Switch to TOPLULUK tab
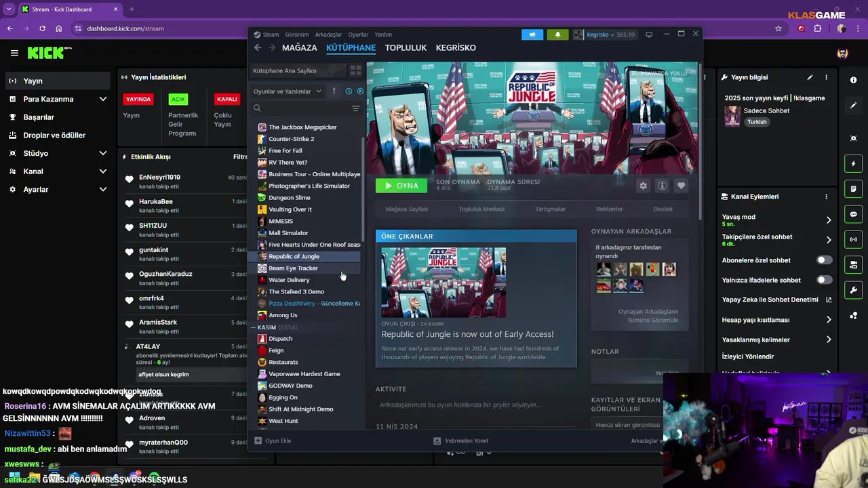Screen dimensions: 868x488 coord(406,47)
